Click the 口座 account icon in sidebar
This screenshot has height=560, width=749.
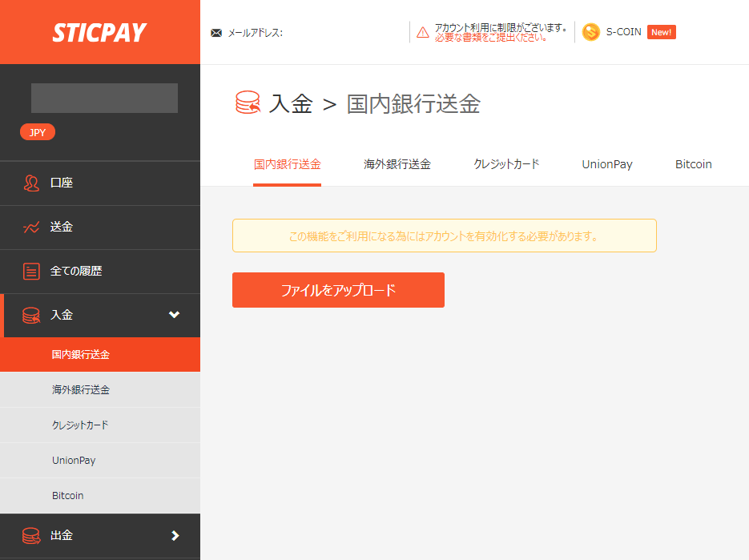[31, 183]
